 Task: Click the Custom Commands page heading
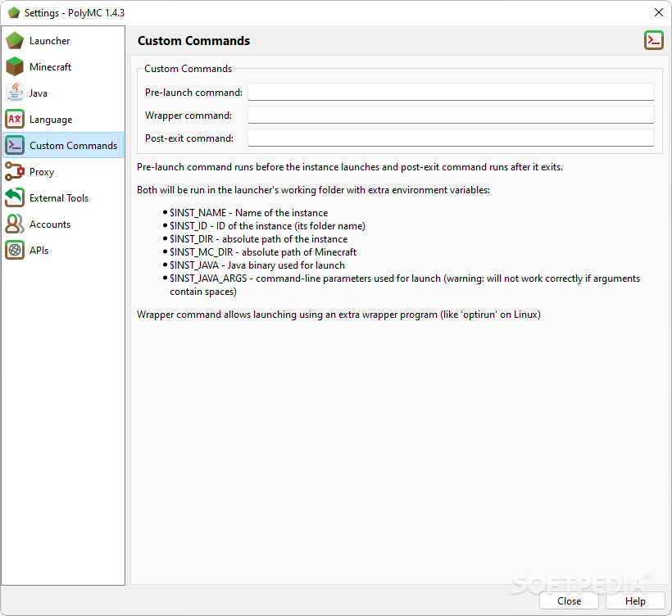[x=193, y=41]
